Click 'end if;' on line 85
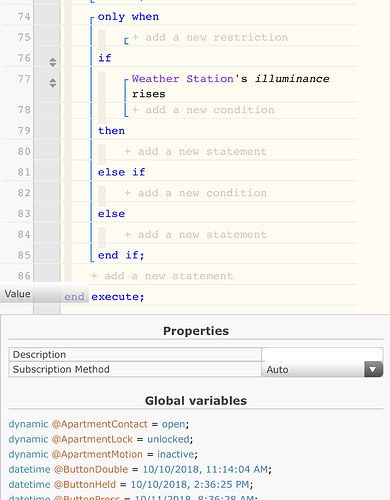This screenshot has width=390, height=500. point(121,255)
